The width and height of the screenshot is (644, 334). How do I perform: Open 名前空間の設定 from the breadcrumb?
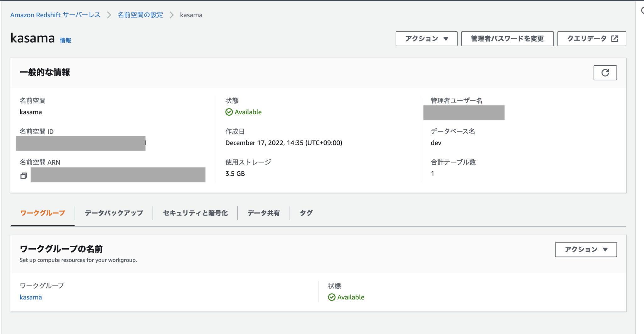point(140,15)
